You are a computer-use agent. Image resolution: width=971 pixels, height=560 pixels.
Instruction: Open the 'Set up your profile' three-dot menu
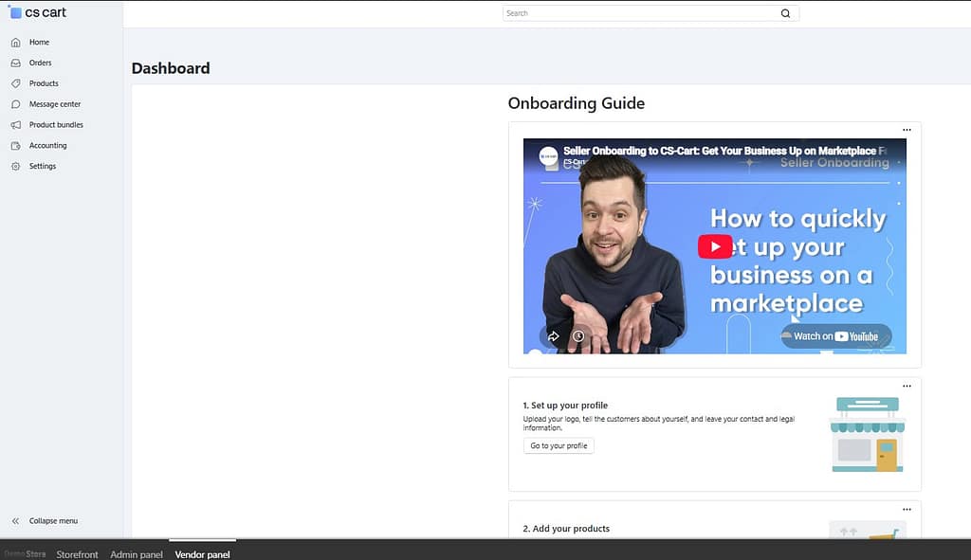point(907,386)
